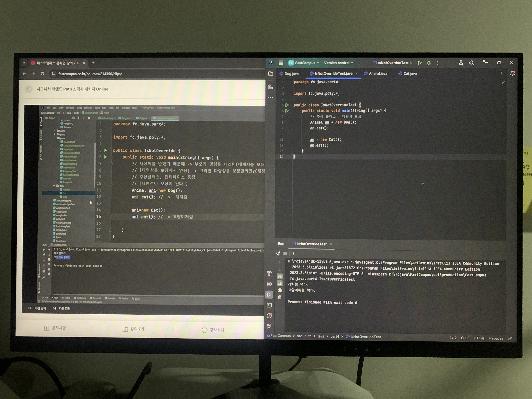The height and width of the screenshot is (399, 532).
Task: Click the browser address bar URL
Action: (x=90, y=74)
